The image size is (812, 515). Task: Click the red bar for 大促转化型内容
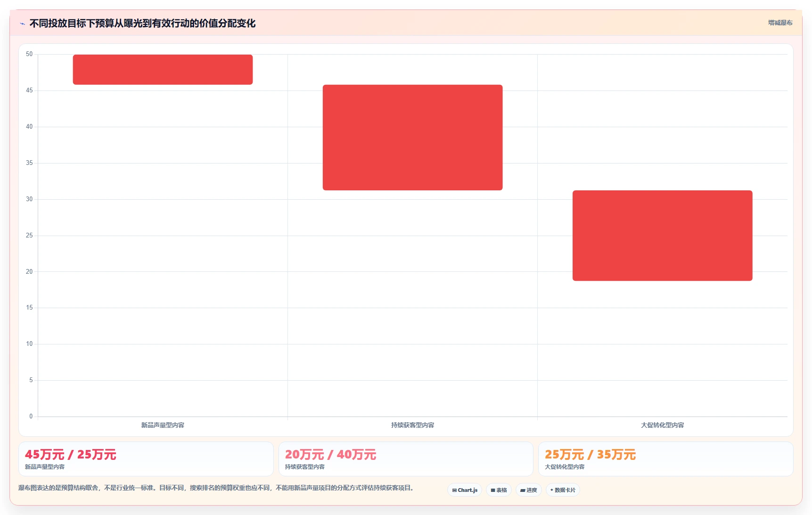(x=662, y=236)
